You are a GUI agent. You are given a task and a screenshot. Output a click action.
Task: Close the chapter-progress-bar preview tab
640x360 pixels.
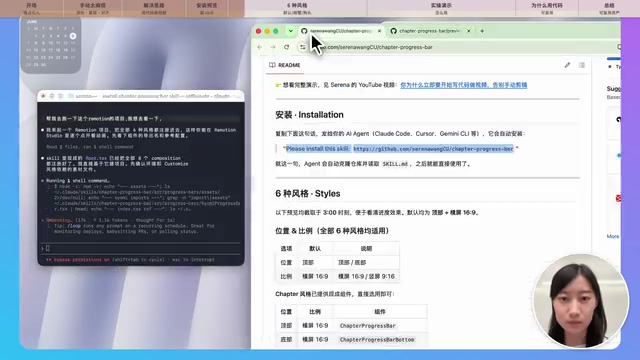(469, 31)
